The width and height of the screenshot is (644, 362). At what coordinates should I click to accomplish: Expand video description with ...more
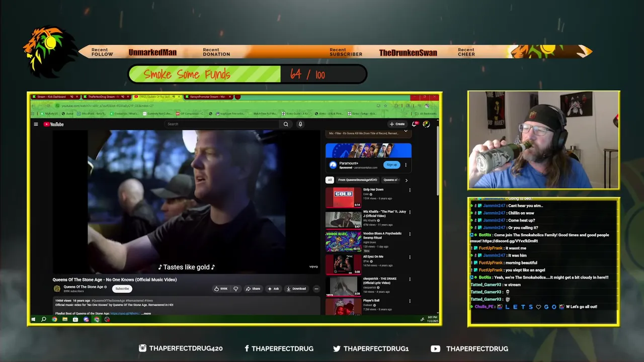[x=145, y=313]
